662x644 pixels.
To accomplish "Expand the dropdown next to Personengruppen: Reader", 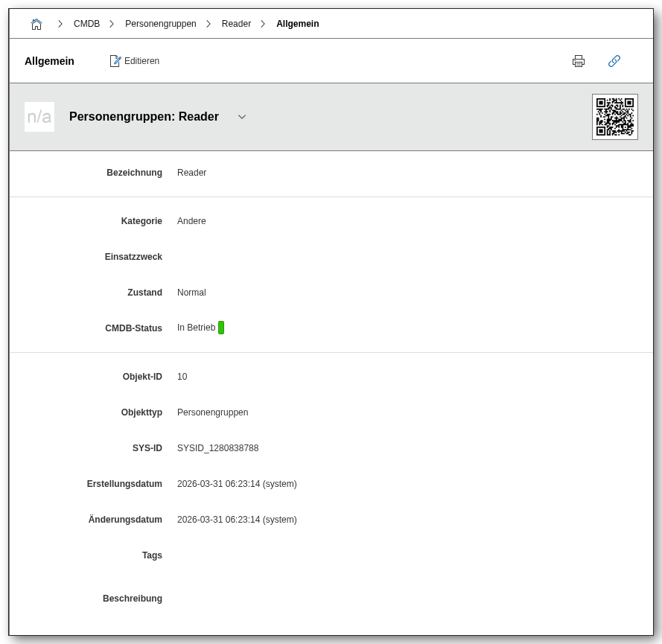I will click(242, 117).
